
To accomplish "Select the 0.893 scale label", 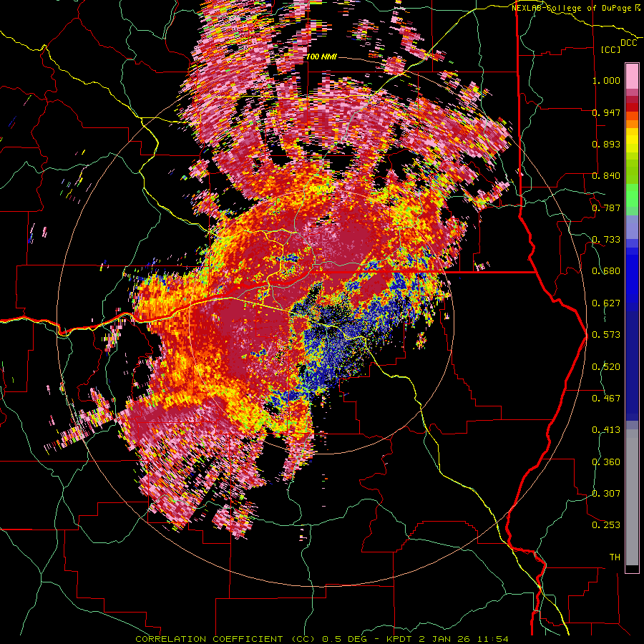I will click(606, 144).
